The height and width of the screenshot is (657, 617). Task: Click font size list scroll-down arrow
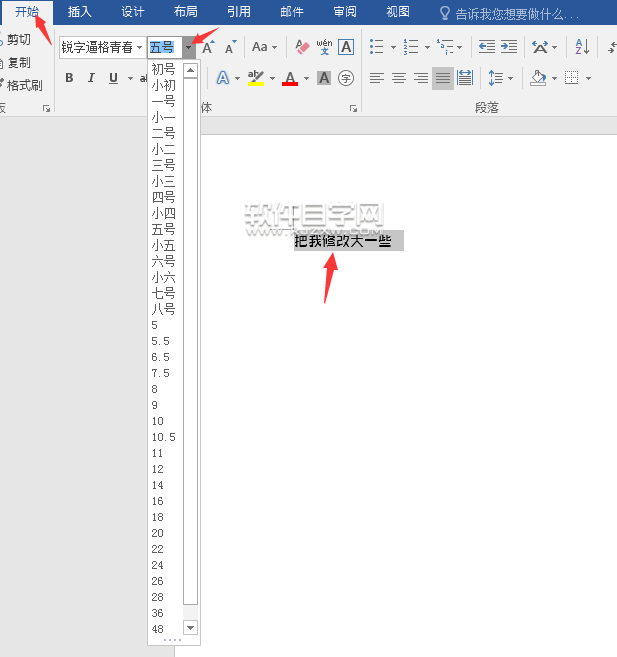pos(191,627)
